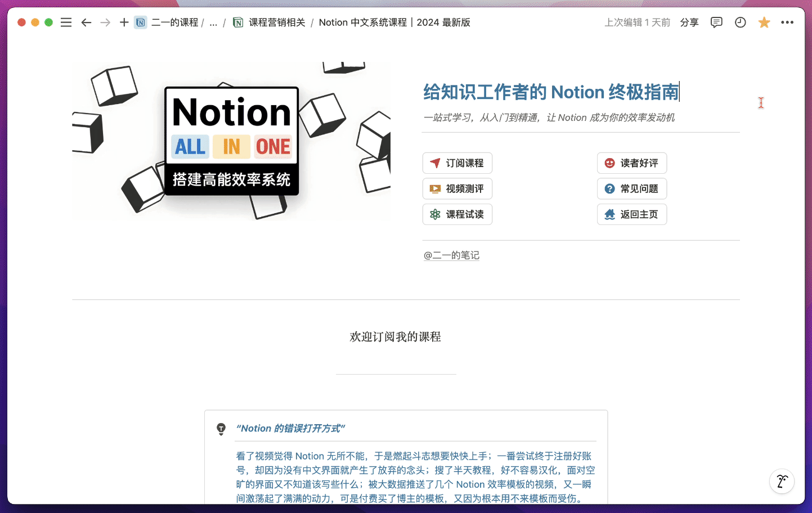This screenshot has width=812, height=513.
Task: Create new page with plus icon
Action: (124, 22)
